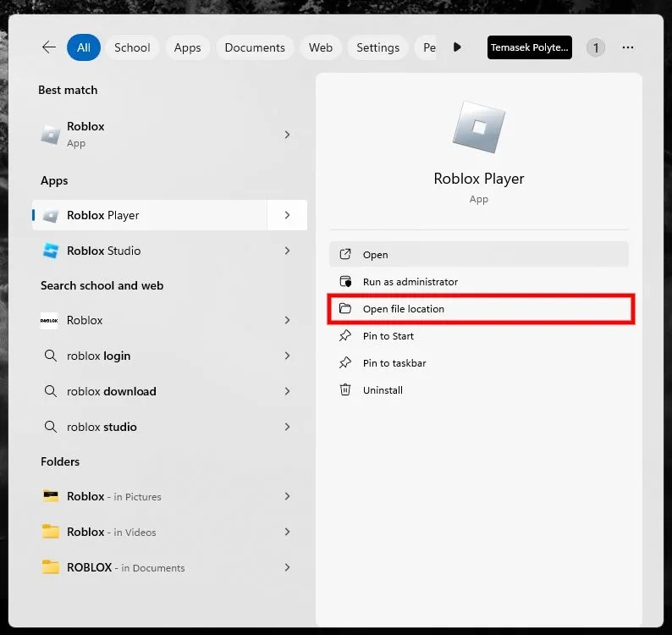672x635 pixels.
Task: Click the large Roblox Player logo
Action: click(x=479, y=127)
